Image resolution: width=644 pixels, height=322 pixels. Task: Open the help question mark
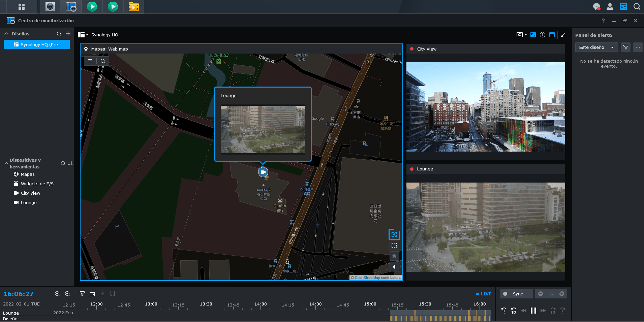tap(603, 21)
